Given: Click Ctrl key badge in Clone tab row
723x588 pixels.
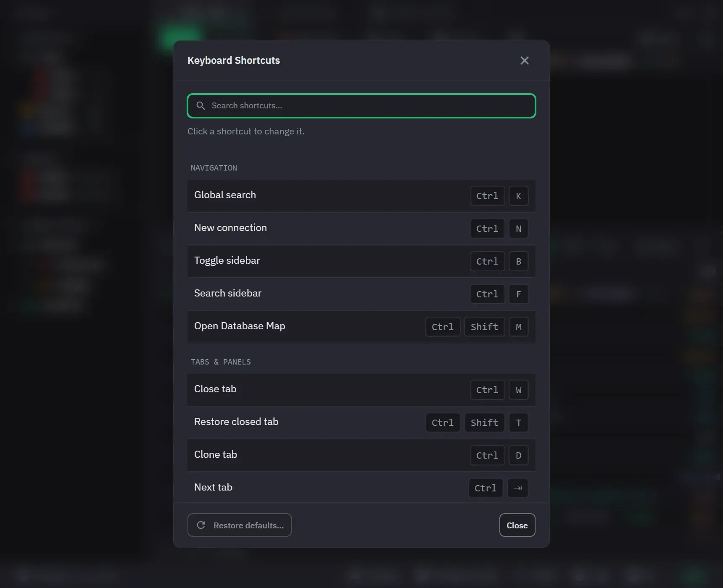Looking at the screenshot, I should [x=487, y=455].
